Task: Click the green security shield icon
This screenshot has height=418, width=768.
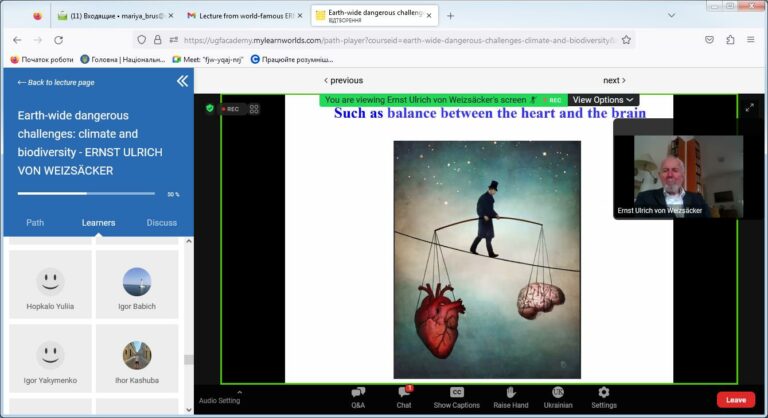Action: point(210,108)
